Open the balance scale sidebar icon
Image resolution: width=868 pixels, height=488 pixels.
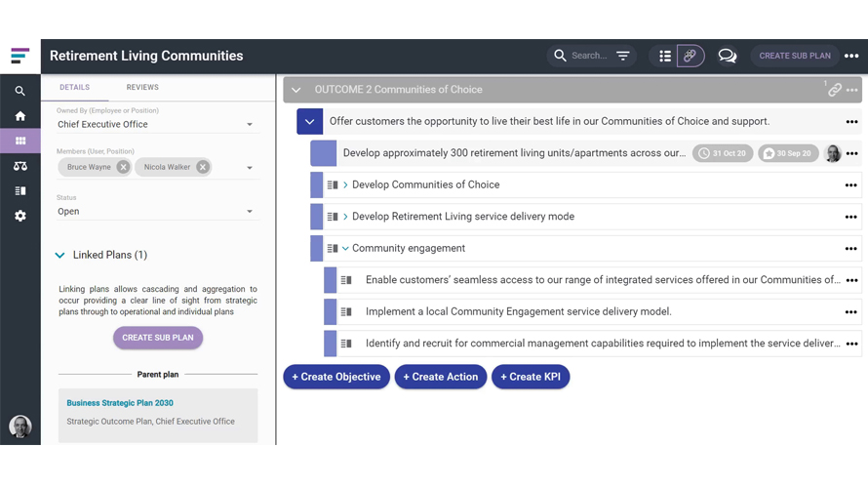click(20, 166)
